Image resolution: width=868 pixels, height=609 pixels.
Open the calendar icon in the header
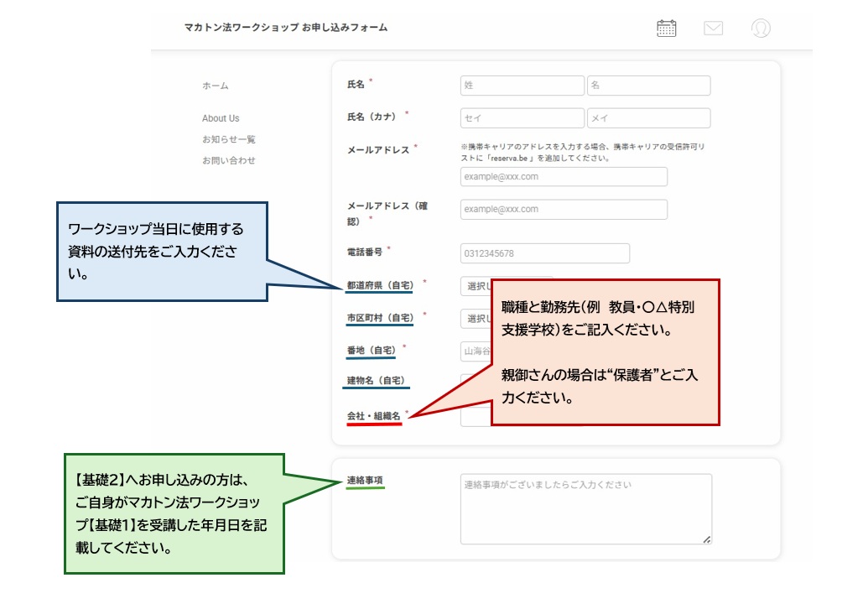pyautogui.click(x=666, y=28)
